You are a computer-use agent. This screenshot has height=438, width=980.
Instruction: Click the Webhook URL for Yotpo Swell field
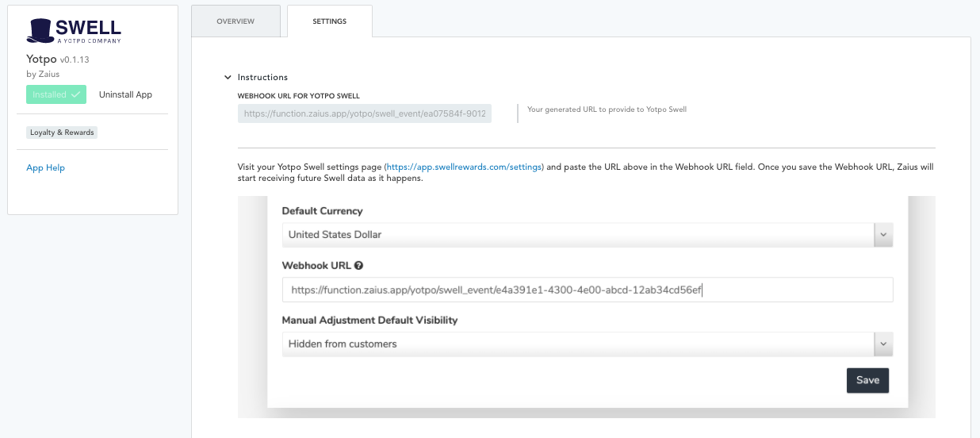coord(365,113)
